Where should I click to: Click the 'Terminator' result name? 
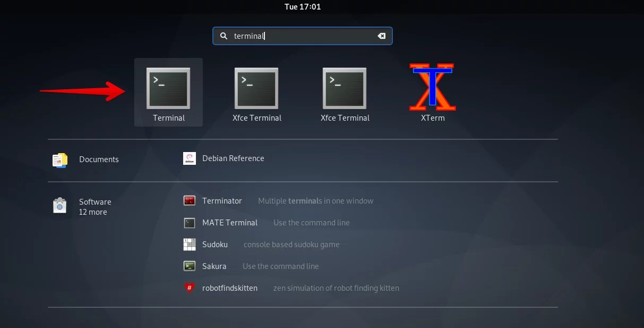point(222,201)
